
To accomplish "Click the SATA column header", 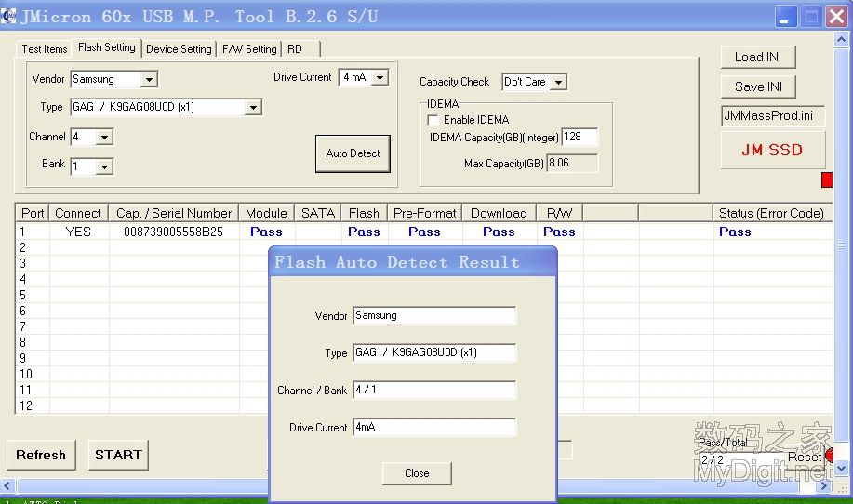I will [x=318, y=213].
